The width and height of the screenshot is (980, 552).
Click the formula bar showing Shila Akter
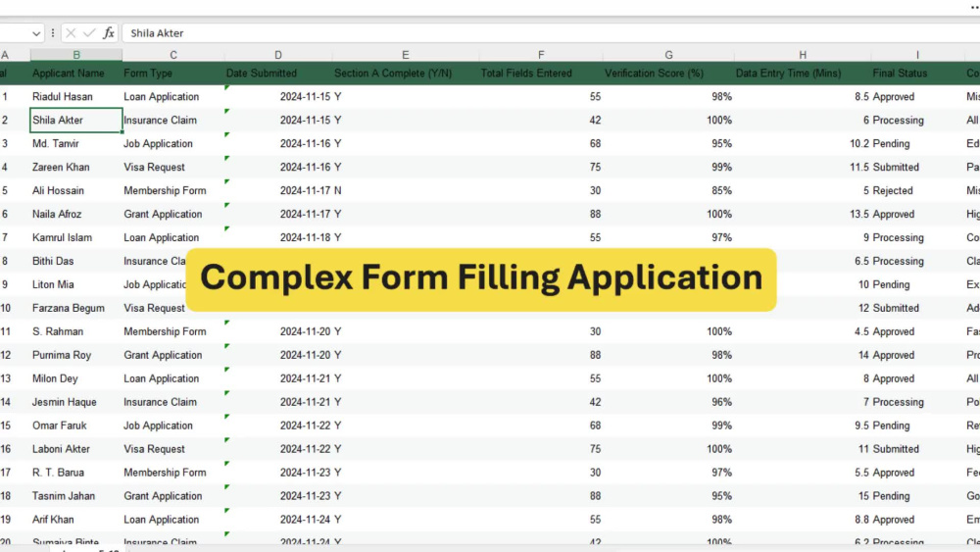click(550, 33)
